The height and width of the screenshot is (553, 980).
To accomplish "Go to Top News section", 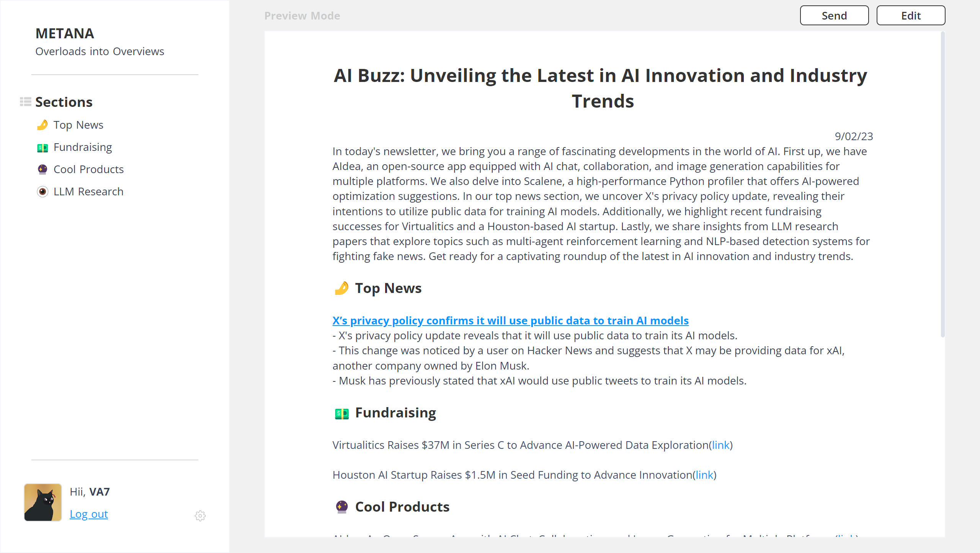I will click(x=78, y=125).
